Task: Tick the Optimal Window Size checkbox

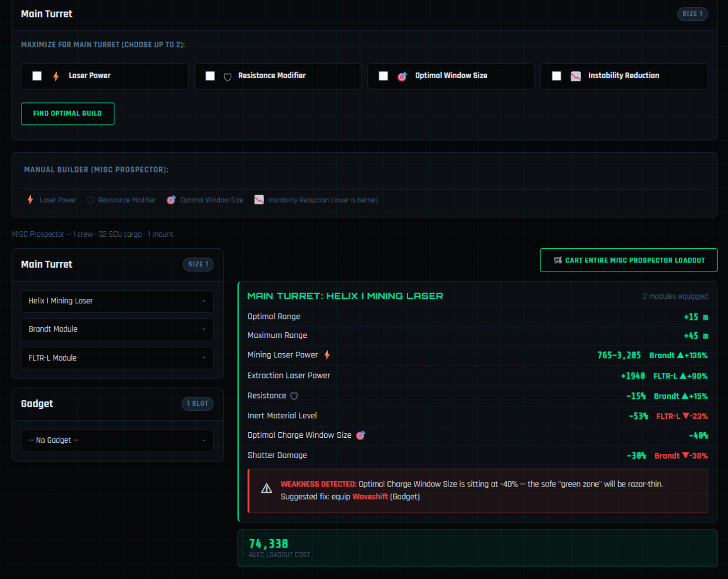Action: tap(383, 76)
